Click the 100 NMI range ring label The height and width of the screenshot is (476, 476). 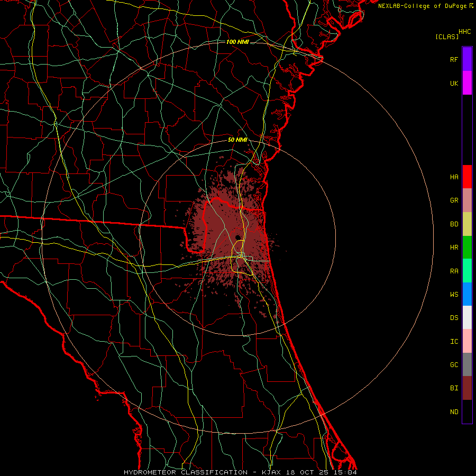tap(237, 42)
